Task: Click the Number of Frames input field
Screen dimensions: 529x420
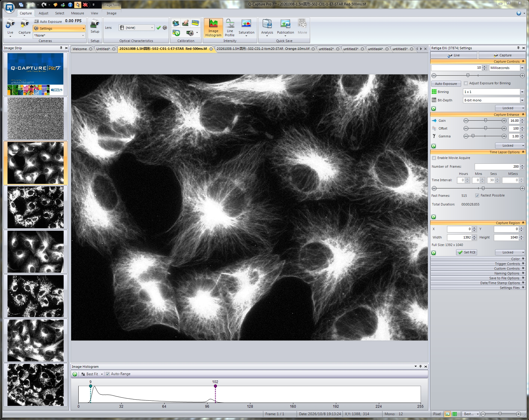Action: tap(497, 166)
